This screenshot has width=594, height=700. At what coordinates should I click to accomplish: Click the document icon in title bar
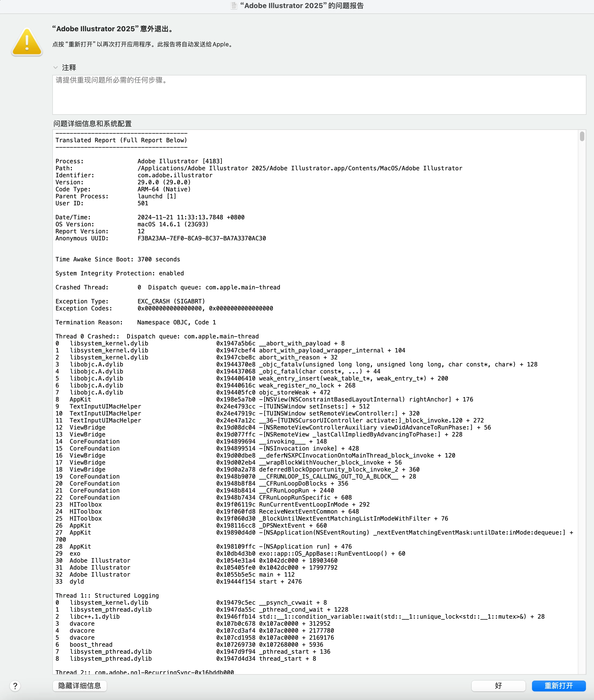(234, 6)
